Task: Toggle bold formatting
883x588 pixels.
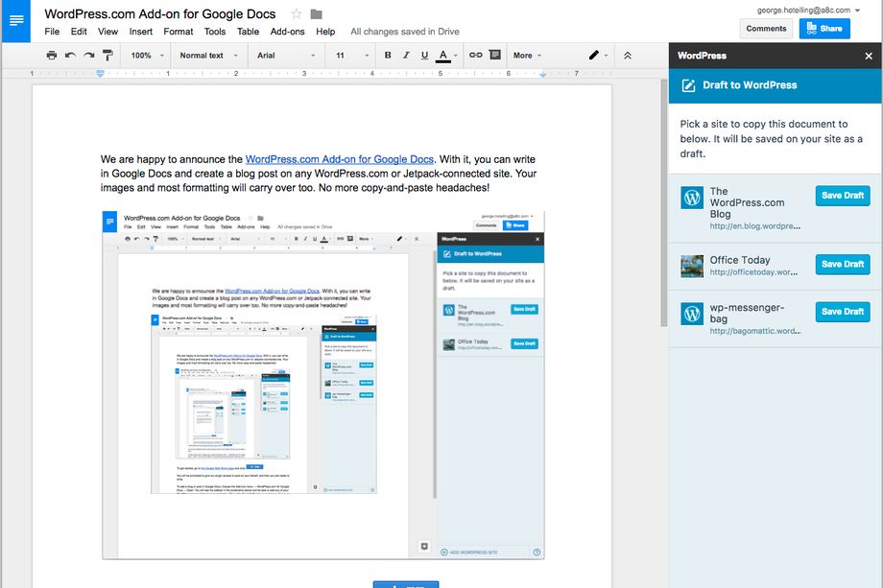Action: tap(388, 56)
